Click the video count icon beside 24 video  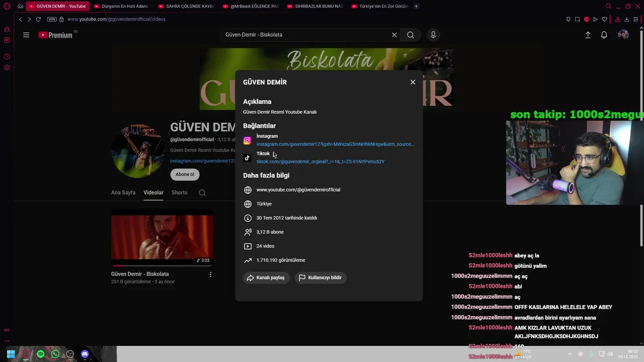pos(248,246)
